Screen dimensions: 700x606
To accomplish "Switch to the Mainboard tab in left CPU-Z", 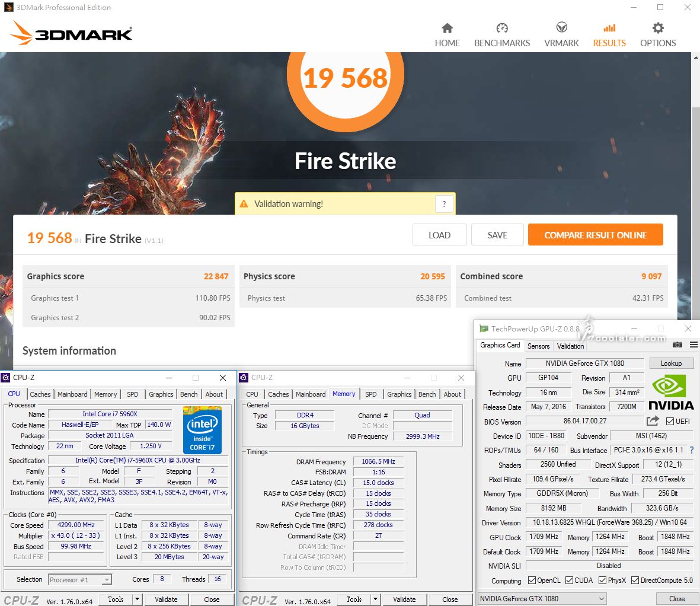I will tap(72, 394).
